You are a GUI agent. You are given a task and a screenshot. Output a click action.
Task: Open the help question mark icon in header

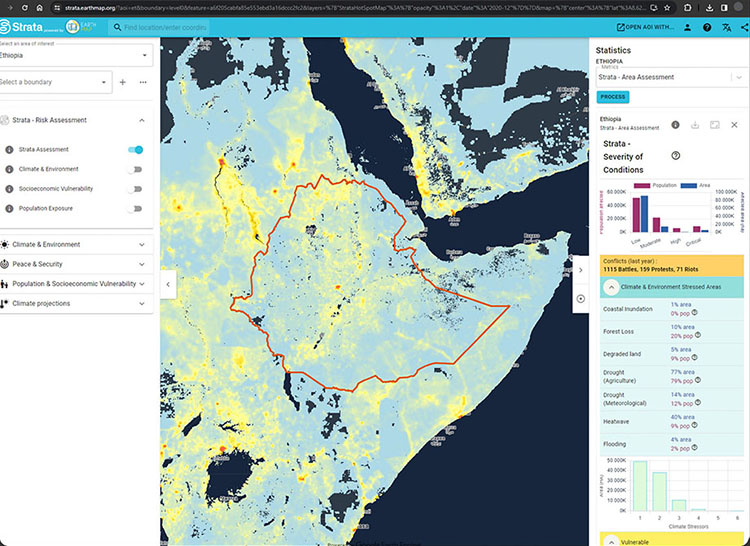point(707,27)
